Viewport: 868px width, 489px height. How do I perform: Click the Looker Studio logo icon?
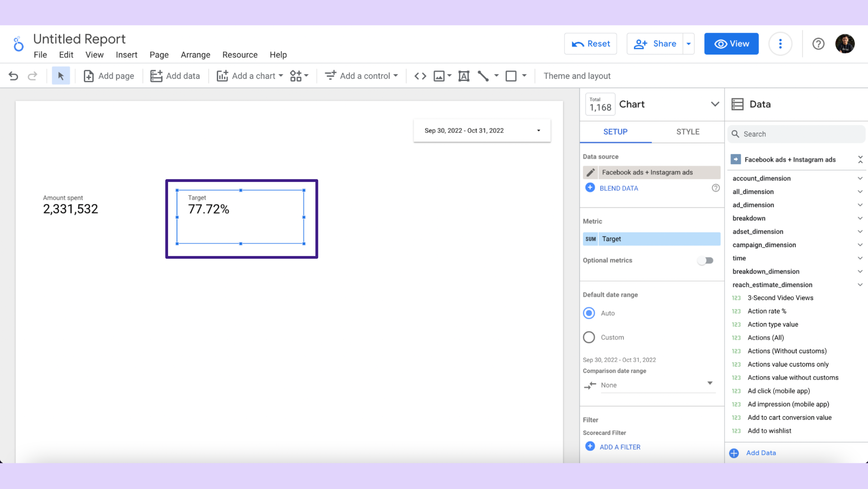(18, 44)
